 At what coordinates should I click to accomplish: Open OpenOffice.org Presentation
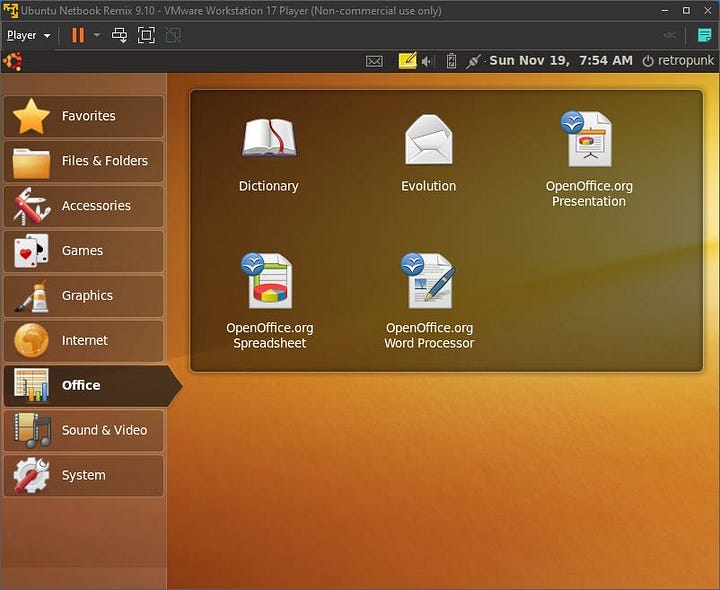[589, 159]
